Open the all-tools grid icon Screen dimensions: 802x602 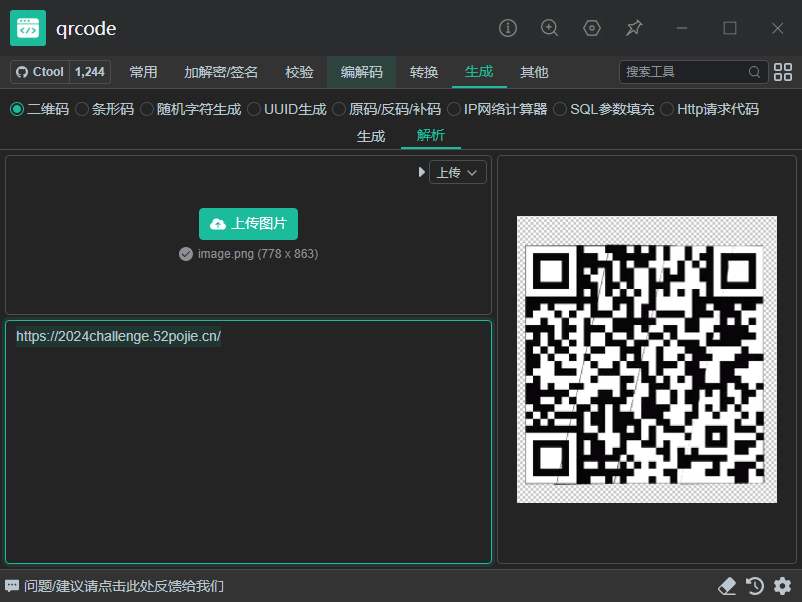pos(783,72)
